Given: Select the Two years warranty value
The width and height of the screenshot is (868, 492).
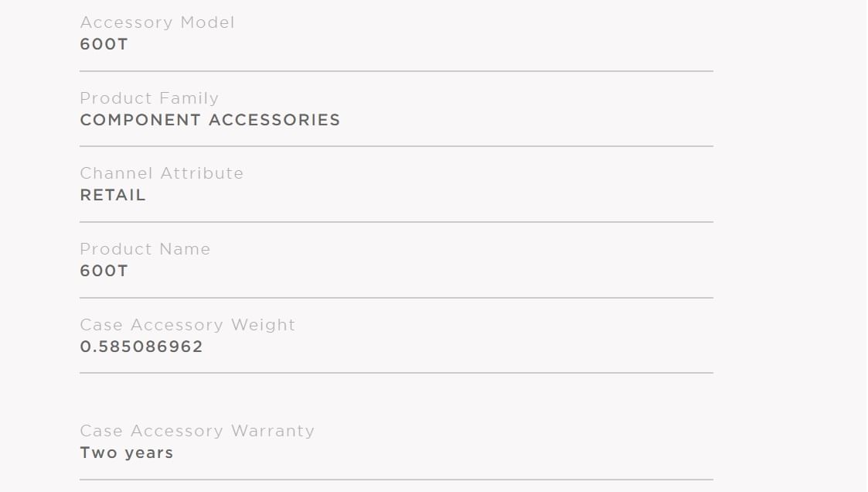Looking at the screenshot, I should click(127, 453).
